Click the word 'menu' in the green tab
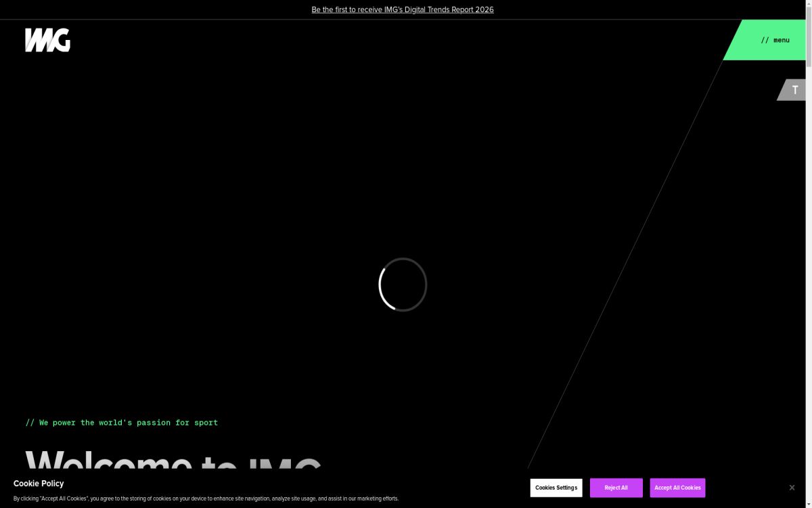Screen dimensions: 812x508 (x=782, y=40)
